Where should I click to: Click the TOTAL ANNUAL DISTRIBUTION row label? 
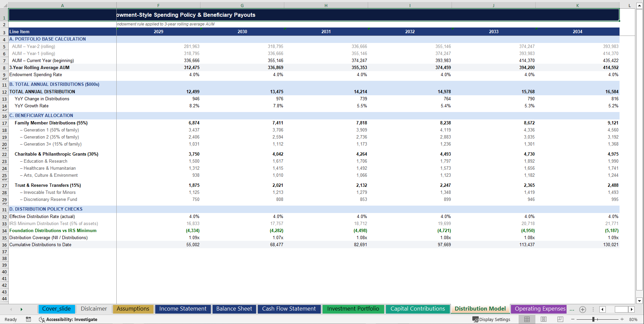click(42, 92)
